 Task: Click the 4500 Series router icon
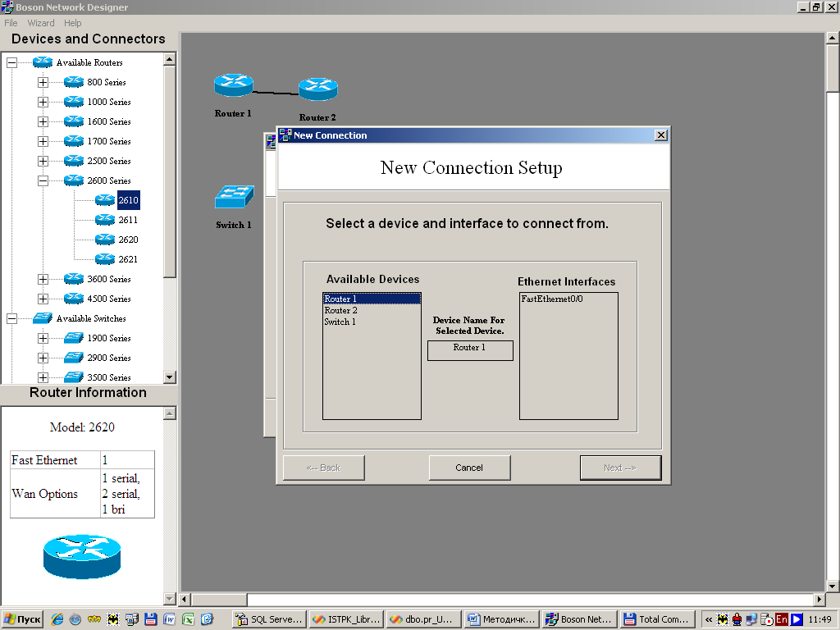73,299
